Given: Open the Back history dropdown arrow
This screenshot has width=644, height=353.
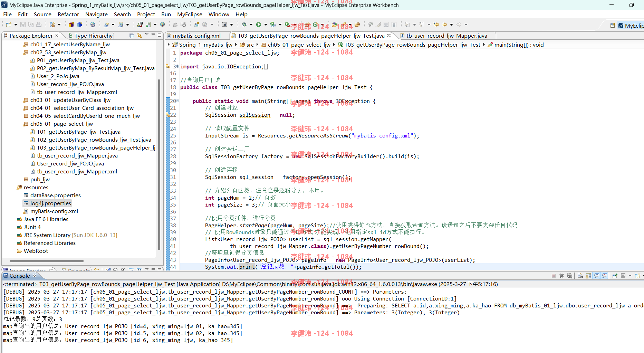Looking at the screenshot, I should tap(451, 25).
